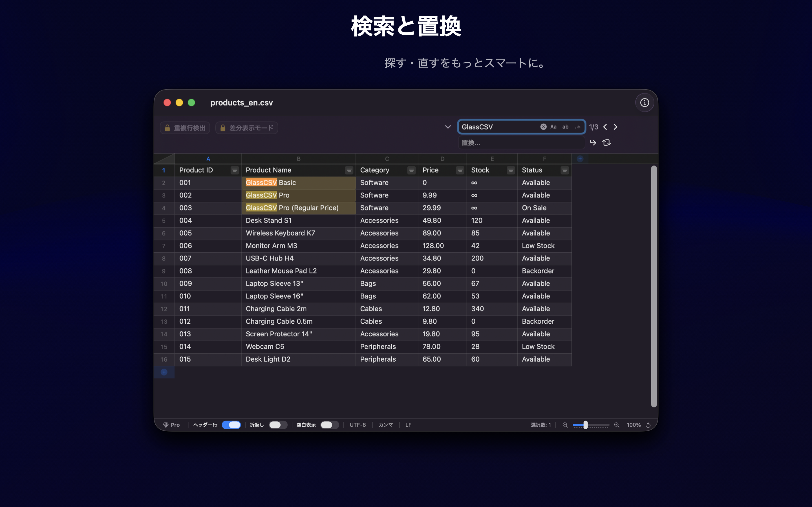Collapse the search panel chevron

point(448,127)
